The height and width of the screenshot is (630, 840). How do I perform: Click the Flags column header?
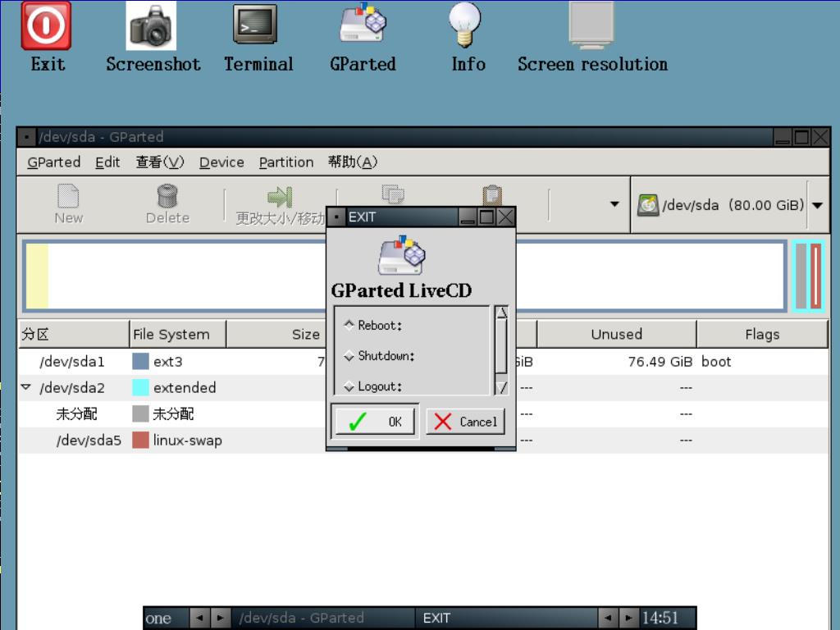pyautogui.click(x=762, y=335)
